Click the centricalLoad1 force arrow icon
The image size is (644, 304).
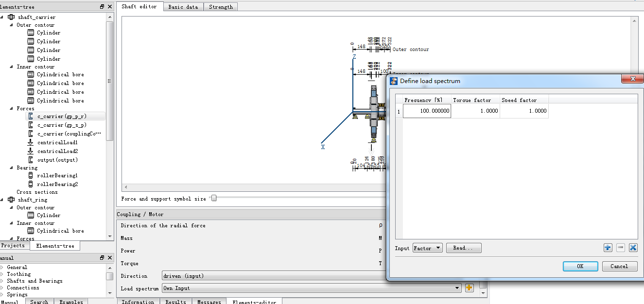[31, 142]
